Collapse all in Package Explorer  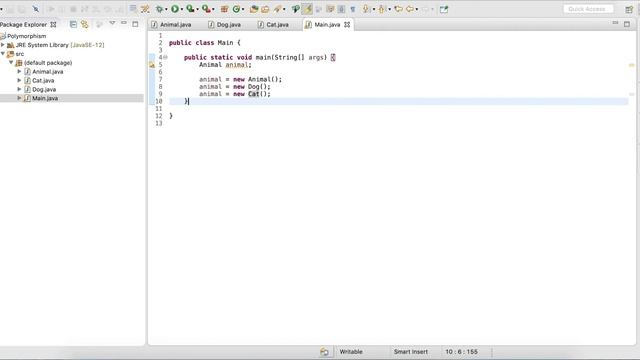tap(73, 24)
